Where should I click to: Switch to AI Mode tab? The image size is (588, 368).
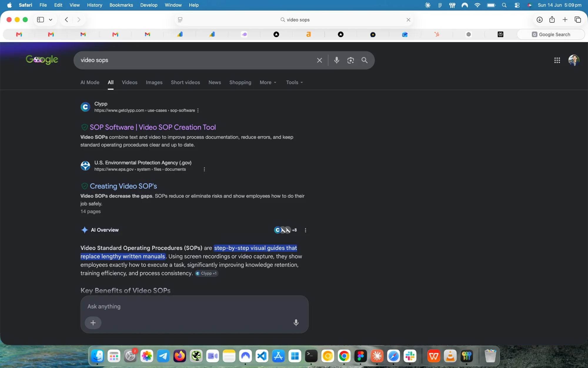(x=90, y=82)
